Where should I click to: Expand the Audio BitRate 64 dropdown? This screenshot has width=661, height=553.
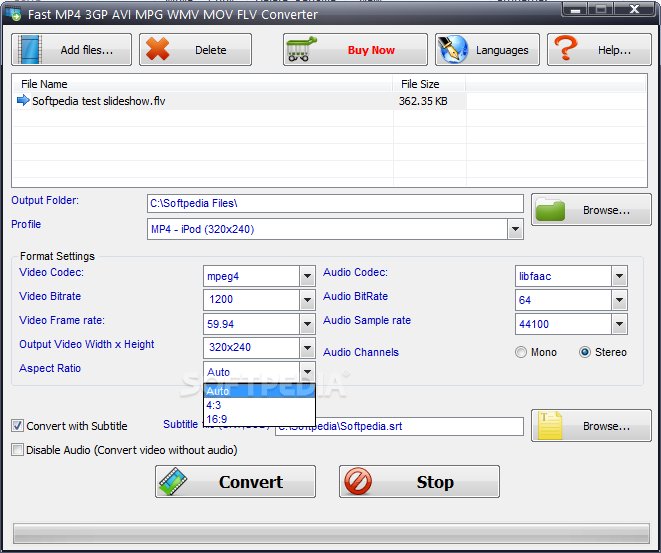(619, 300)
